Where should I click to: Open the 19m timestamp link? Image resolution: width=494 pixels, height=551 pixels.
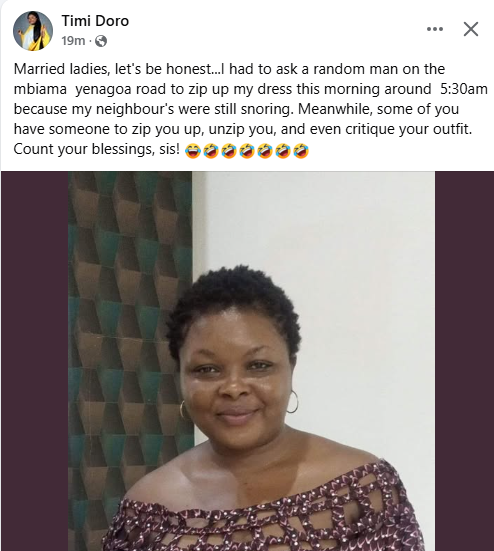click(73, 41)
